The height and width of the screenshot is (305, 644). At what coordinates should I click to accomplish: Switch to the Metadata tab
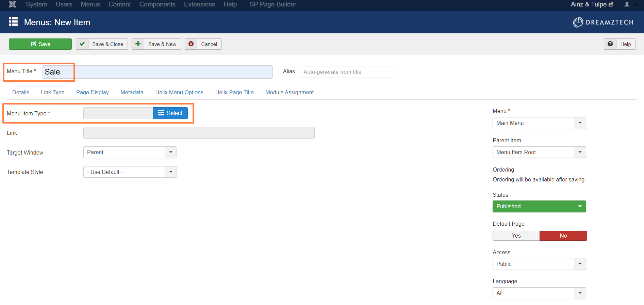[x=132, y=92]
